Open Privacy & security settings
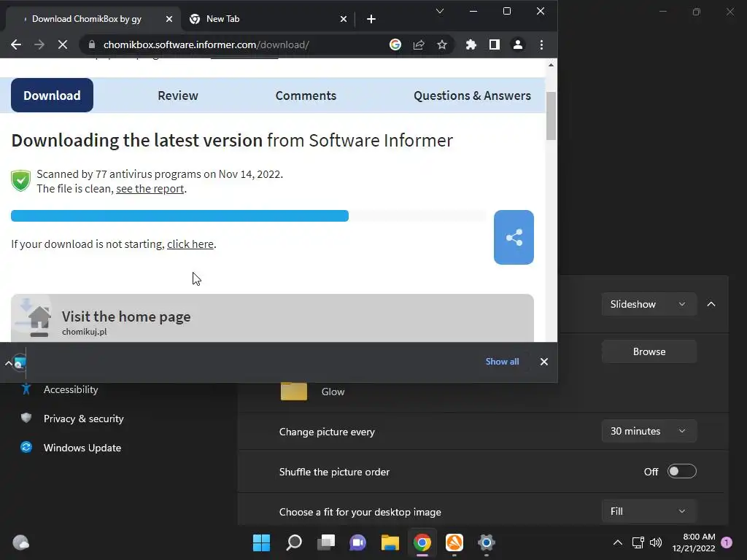The height and width of the screenshot is (560, 747). (83, 419)
